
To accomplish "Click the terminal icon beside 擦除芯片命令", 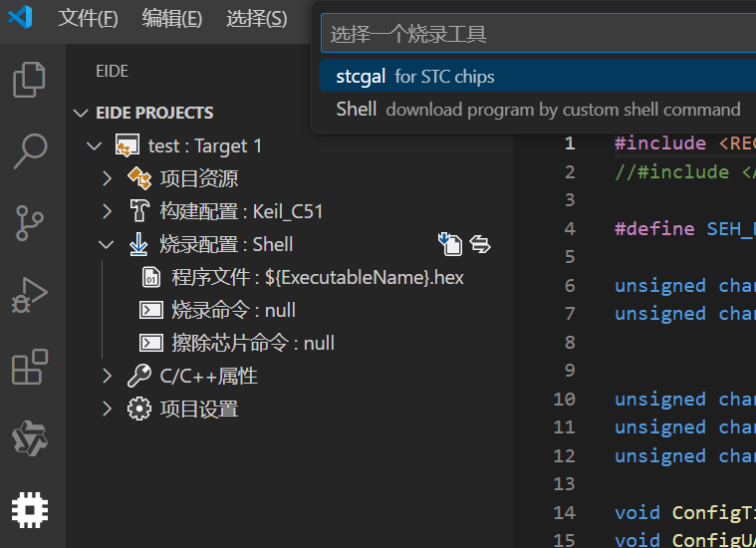I will point(151,343).
